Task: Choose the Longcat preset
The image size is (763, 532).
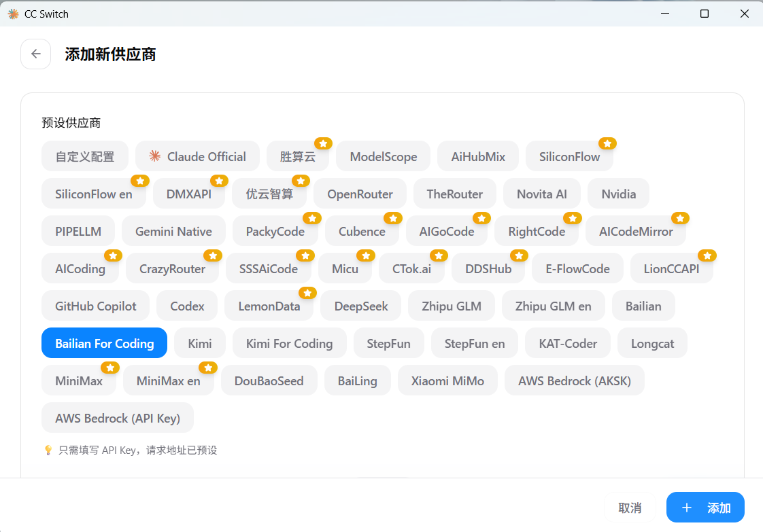Action: (x=652, y=343)
